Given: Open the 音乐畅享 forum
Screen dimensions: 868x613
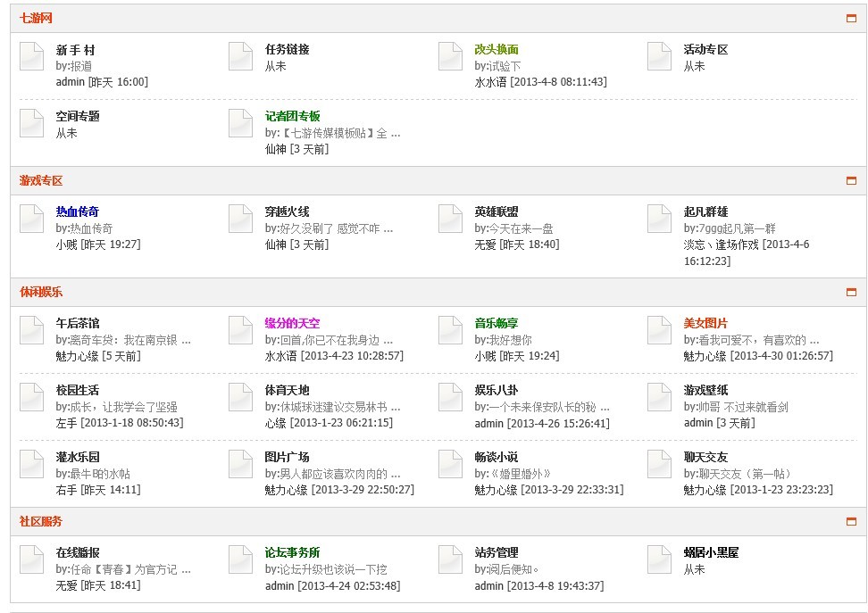Looking at the screenshot, I should [497, 323].
